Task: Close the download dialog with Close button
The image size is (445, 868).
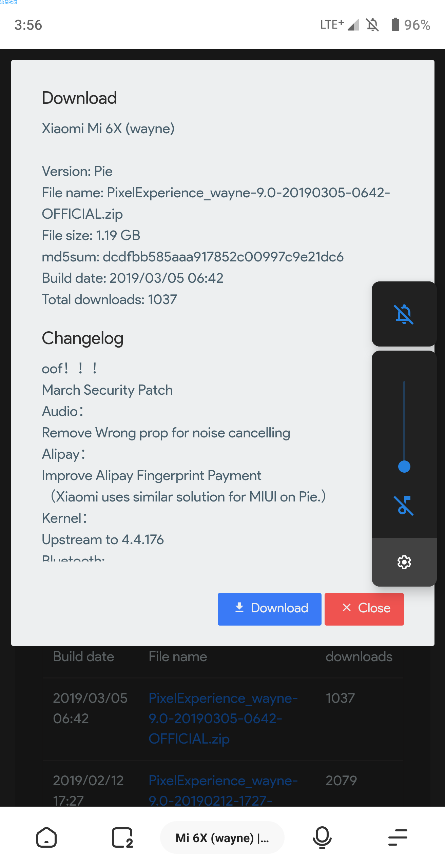Action: [x=364, y=609]
